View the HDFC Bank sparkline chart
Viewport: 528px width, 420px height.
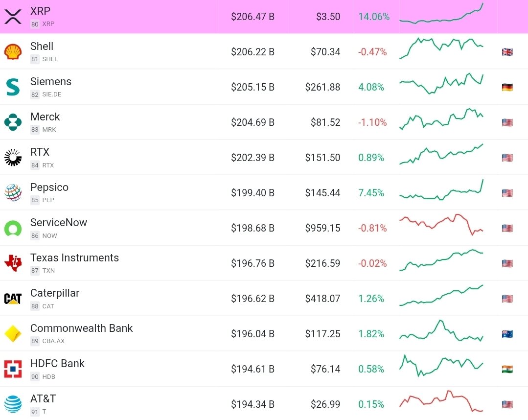click(441, 366)
